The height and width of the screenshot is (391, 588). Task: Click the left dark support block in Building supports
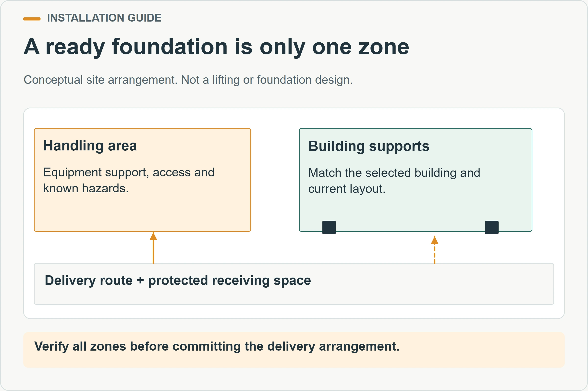pos(329,227)
